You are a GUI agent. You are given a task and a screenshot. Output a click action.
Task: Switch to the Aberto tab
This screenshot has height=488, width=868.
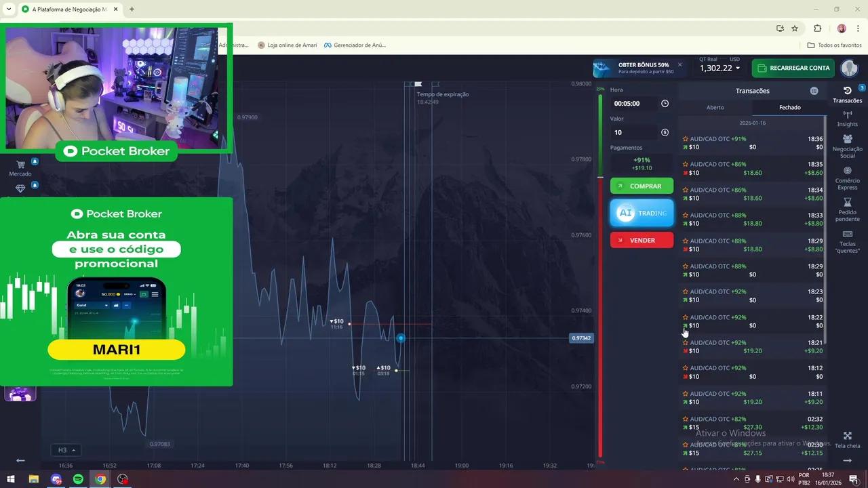tap(715, 108)
